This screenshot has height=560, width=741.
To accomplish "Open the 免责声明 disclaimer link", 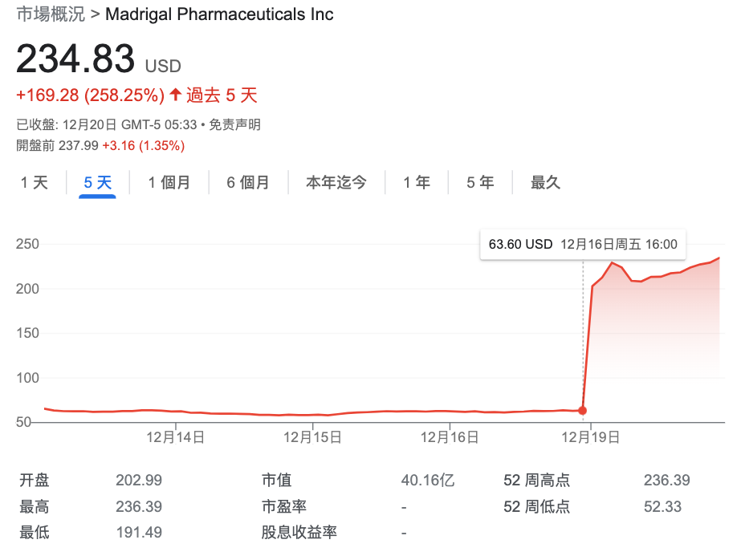I will 235,124.
